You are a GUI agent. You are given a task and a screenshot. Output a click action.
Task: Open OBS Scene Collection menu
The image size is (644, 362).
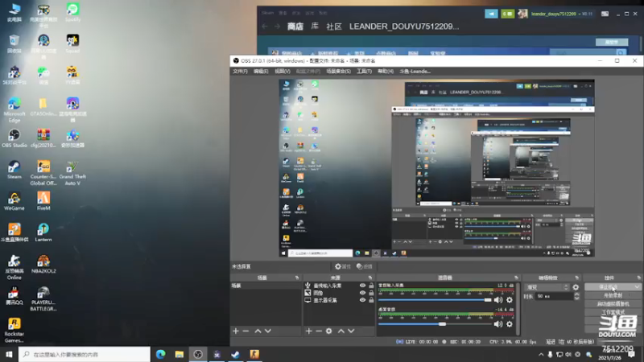tap(338, 72)
